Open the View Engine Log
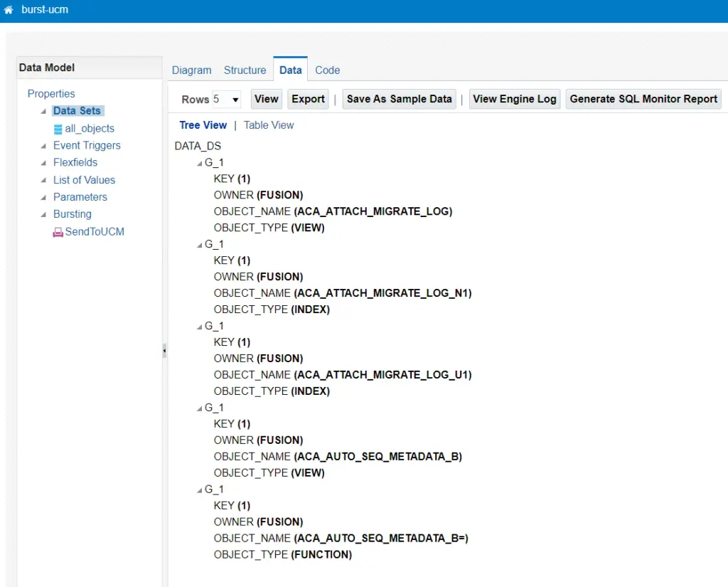 point(514,99)
